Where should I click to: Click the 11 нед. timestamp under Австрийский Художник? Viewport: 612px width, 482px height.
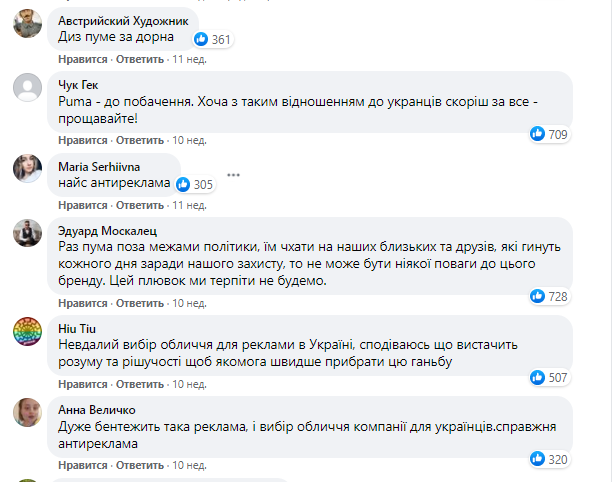coord(191,60)
